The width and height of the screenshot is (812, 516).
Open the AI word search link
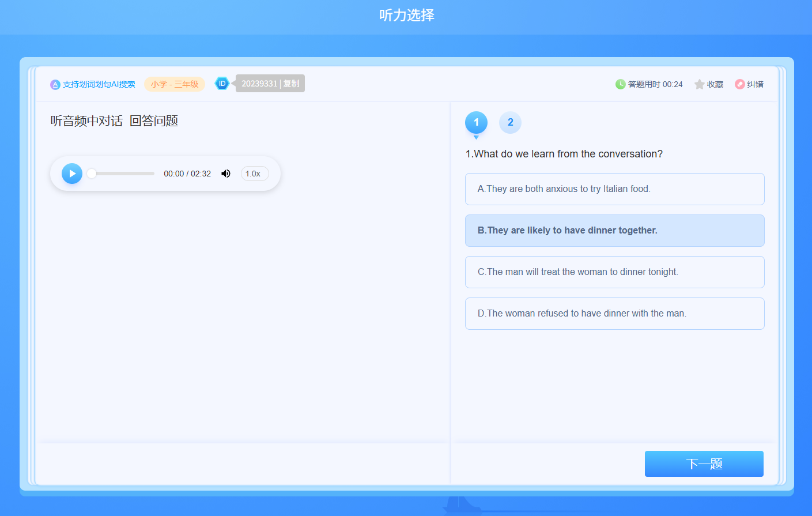(x=99, y=85)
